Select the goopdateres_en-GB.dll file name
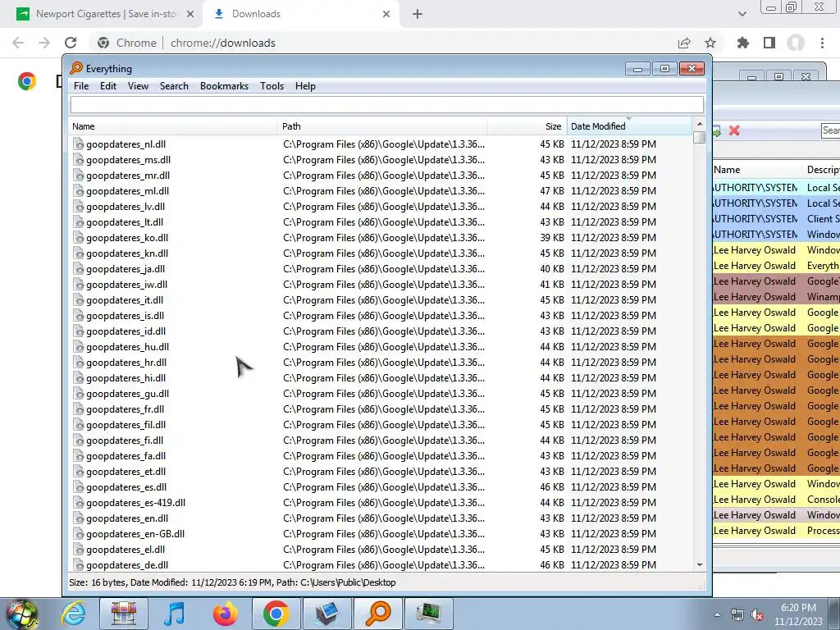The width and height of the screenshot is (840, 630). pyautogui.click(x=135, y=533)
